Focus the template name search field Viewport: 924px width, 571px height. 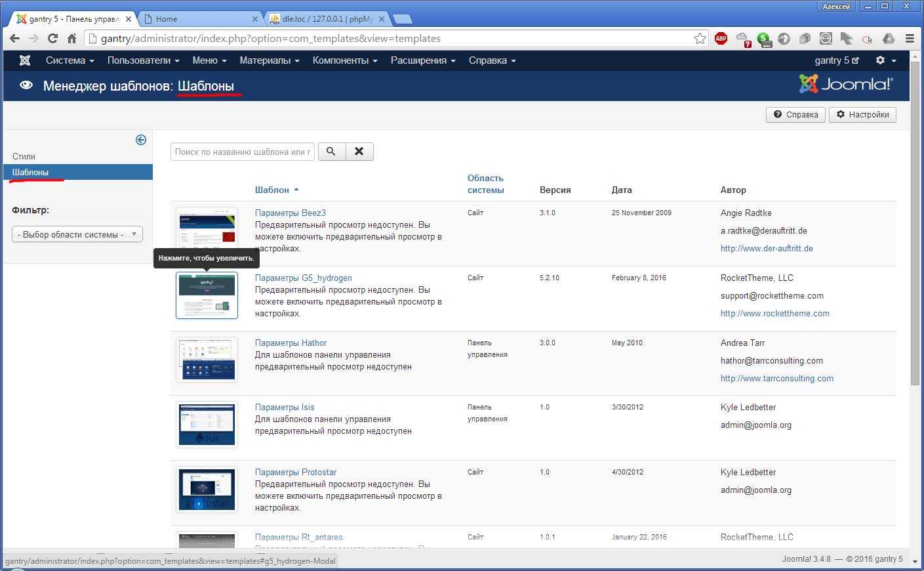point(243,152)
